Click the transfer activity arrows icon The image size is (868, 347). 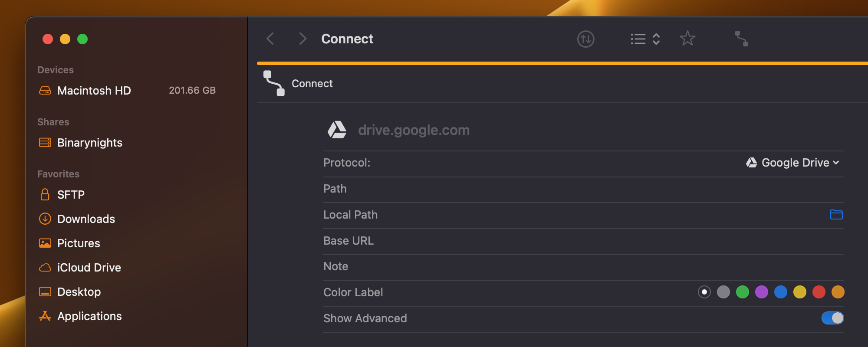coord(585,39)
